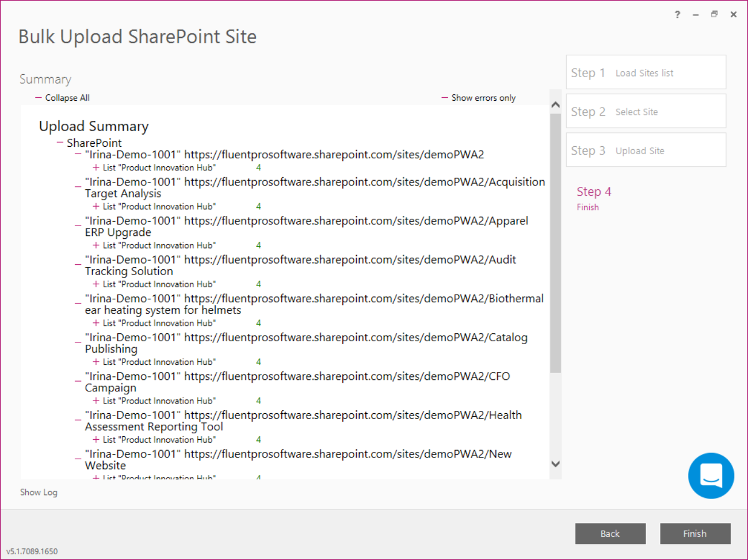This screenshot has width=748, height=560.
Task: Collapse the Acquisition Target Analysis site node
Action: coord(78,186)
